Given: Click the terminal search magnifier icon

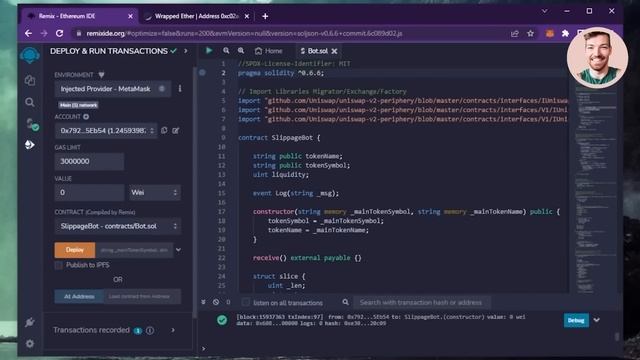Looking at the screenshot, I should [x=345, y=302].
